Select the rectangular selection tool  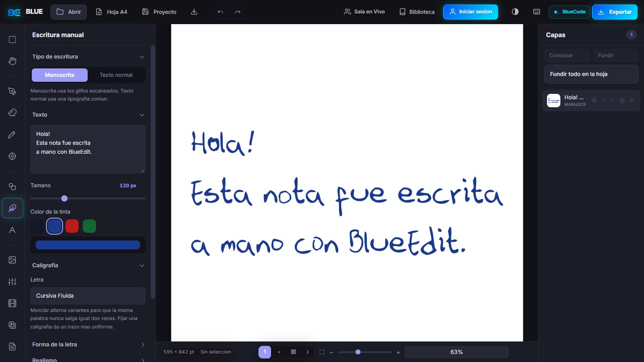(x=13, y=39)
